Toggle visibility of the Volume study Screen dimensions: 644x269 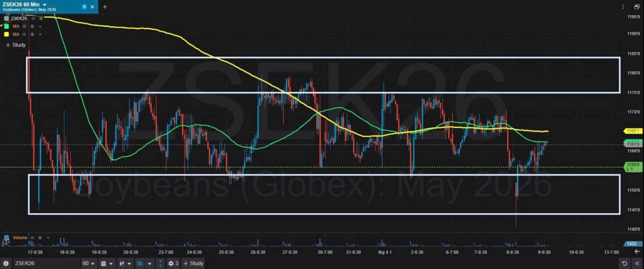tap(32, 237)
